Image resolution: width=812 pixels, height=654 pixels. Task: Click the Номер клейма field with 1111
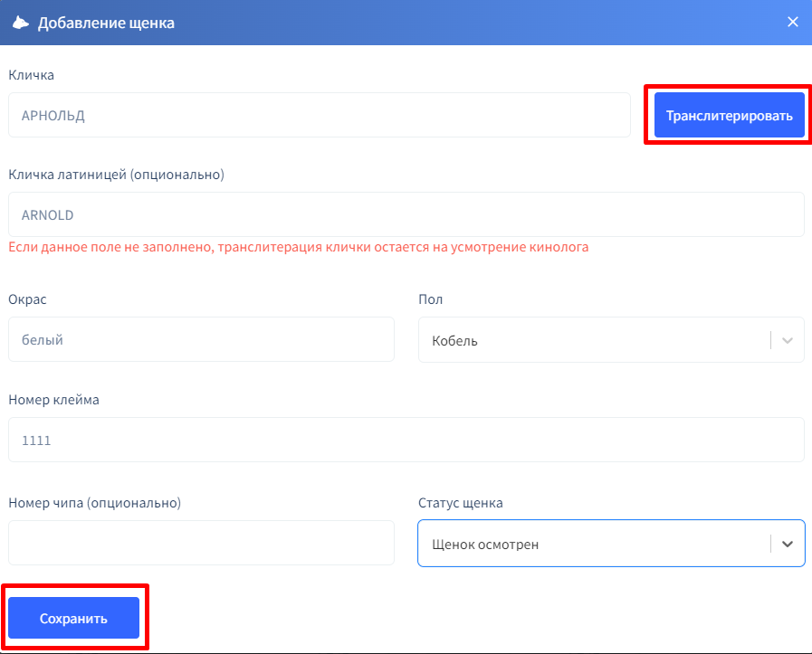(406, 441)
